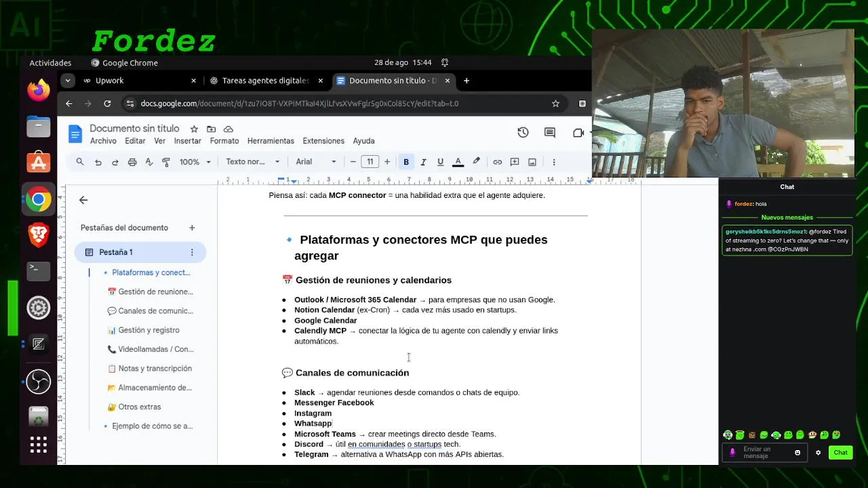The height and width of the screenshot is (488, 868).
Task: Jump to 'Otros extras' outline heading
Action: point(134,407)
